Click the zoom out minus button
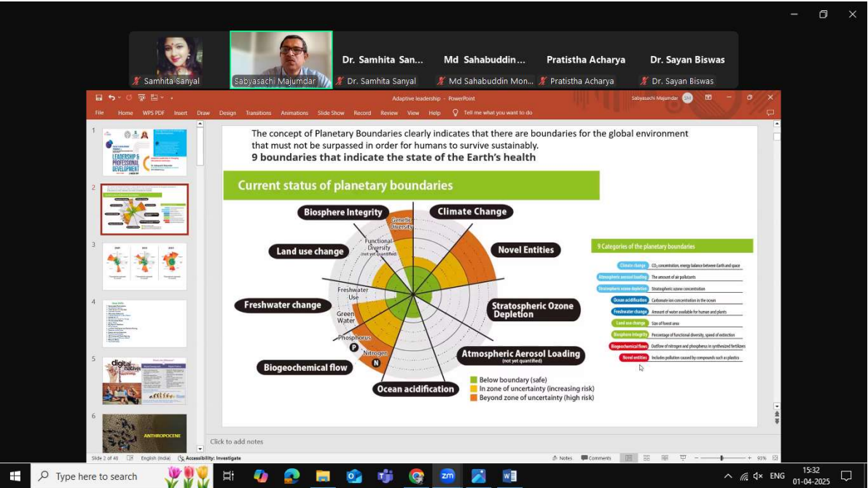 697,458
